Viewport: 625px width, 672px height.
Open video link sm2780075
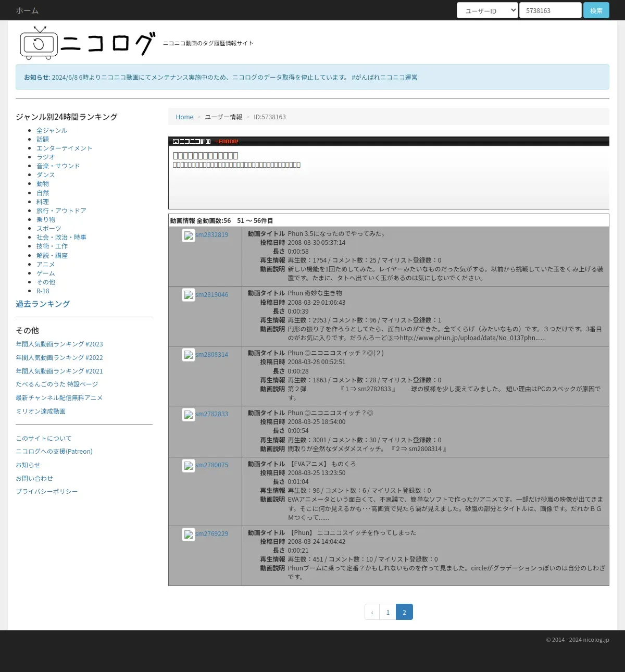pyautogui.click(x=212, y=465)
